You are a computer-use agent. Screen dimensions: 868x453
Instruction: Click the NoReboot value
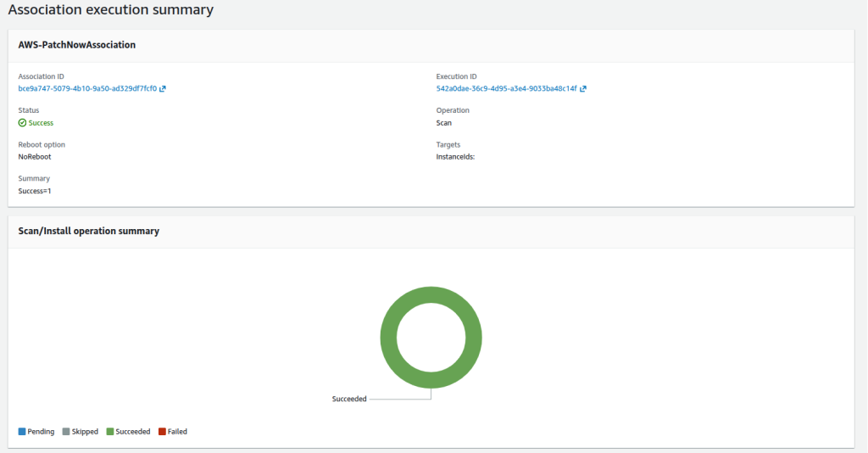(34, 157)
